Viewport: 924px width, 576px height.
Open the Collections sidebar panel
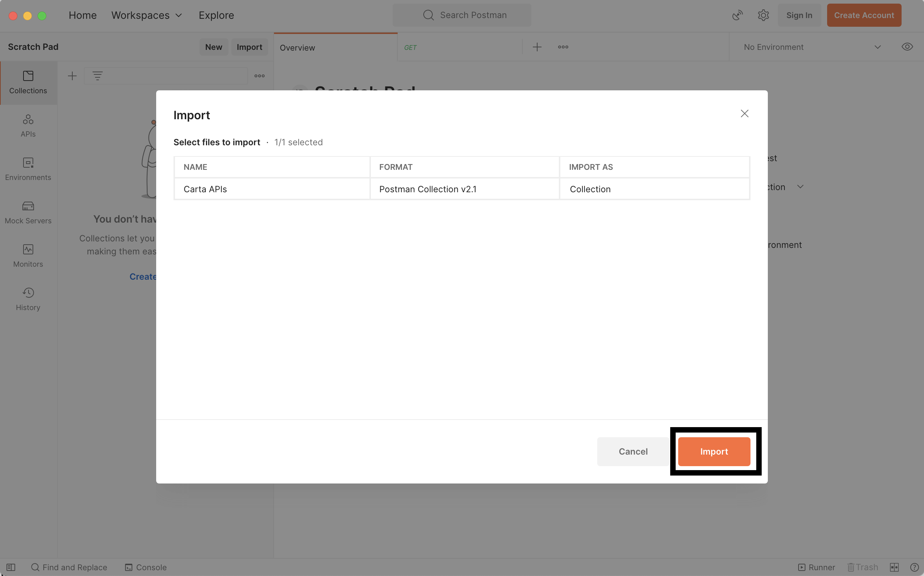(28, 82)
